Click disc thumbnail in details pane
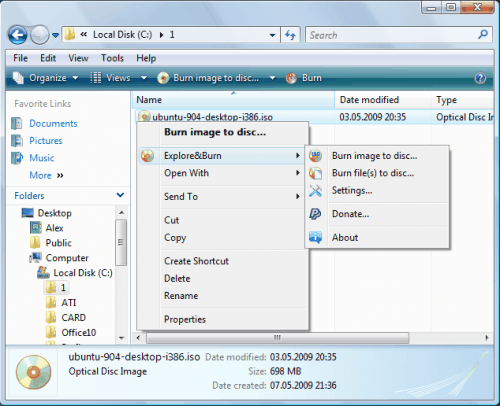 pyautogui.click(x=33, y=372)
